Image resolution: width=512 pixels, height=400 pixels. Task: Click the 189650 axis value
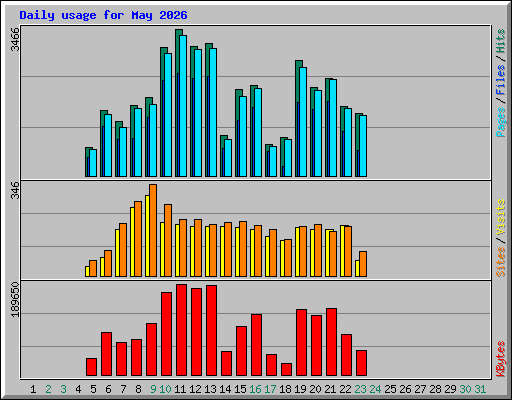[15, 299]
